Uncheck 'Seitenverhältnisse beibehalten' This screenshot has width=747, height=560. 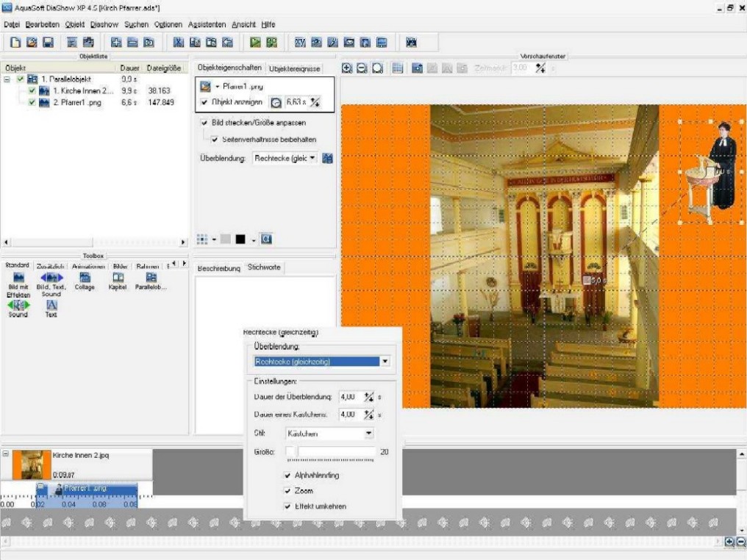215,139
